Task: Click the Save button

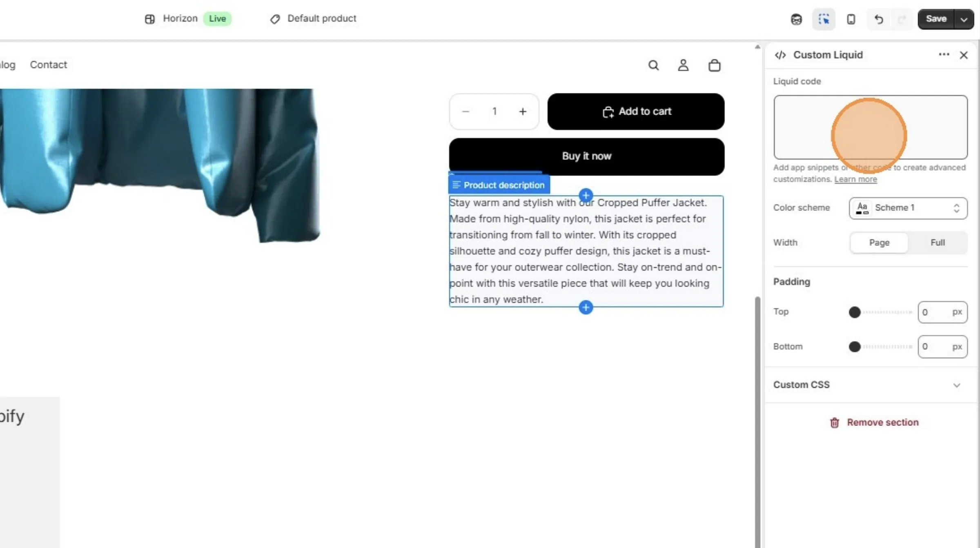Action: pos(936,19)
